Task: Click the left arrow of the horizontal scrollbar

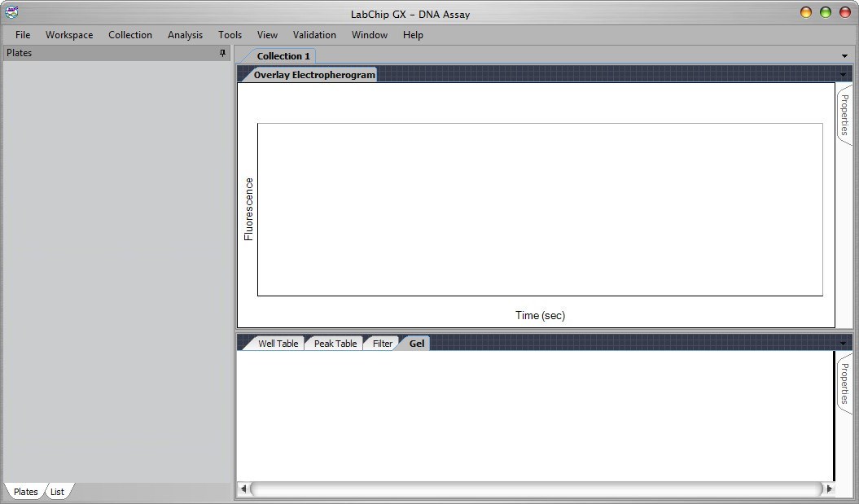Action: 243,489
